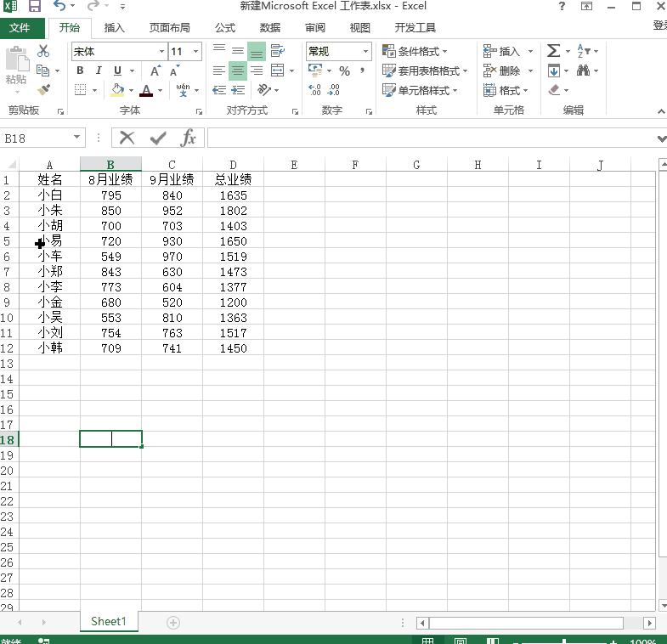Image resolution: width=667 pixels, height=644 pixels.
Task: Open Sort and Filter icon
Action: (583, 51)
